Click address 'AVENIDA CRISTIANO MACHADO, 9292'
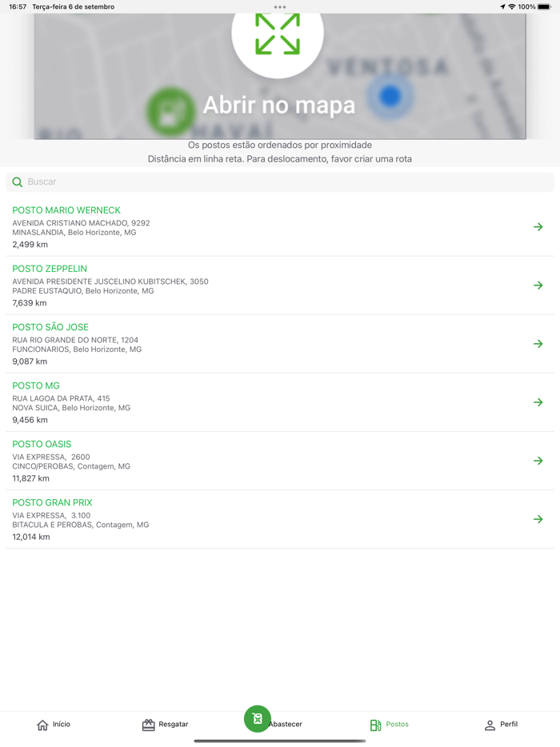Image resolution: width=560 pixels, height=747 pixels. pyautogui.click(x=81, y=223)
